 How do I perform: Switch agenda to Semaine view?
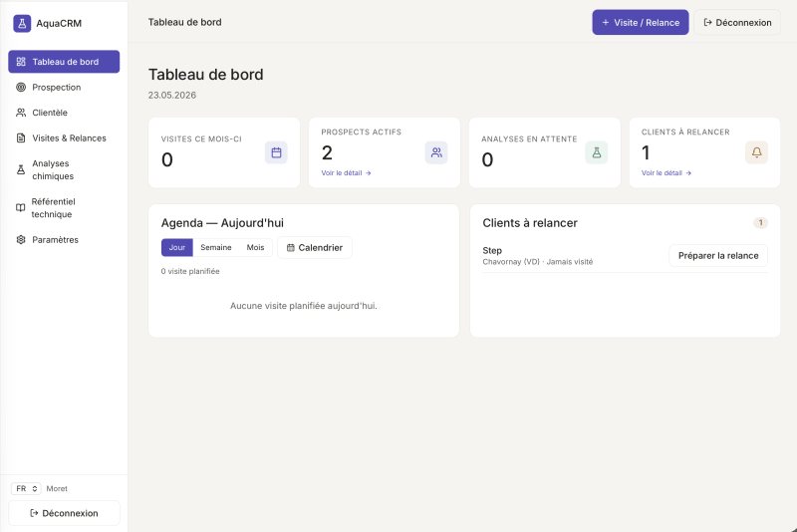(216, 247)
